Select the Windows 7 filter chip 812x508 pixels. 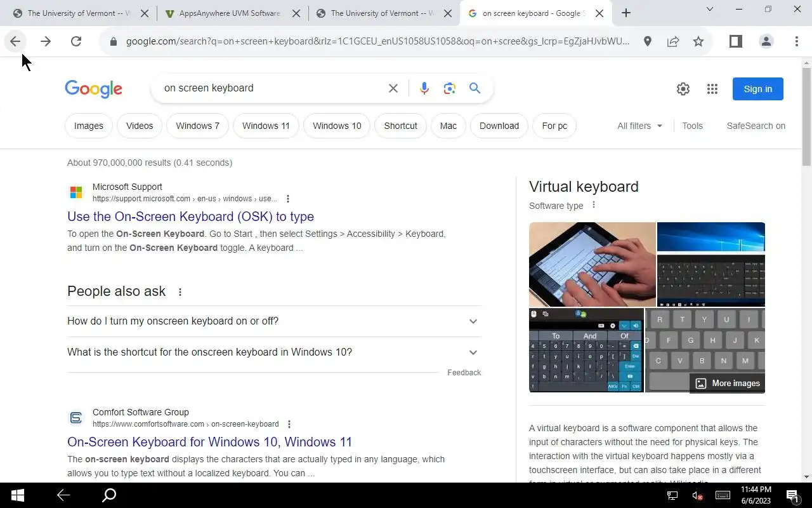(197, 126)
